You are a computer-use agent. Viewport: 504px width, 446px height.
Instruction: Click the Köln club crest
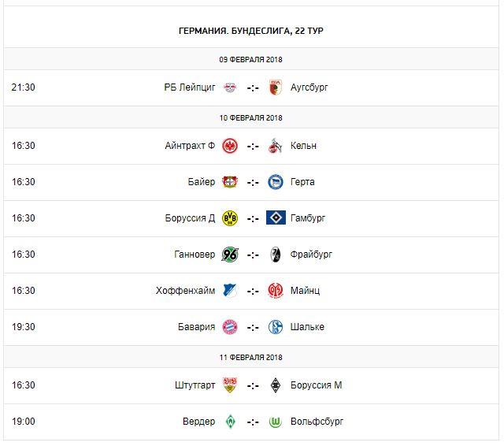tap(275, 146)
